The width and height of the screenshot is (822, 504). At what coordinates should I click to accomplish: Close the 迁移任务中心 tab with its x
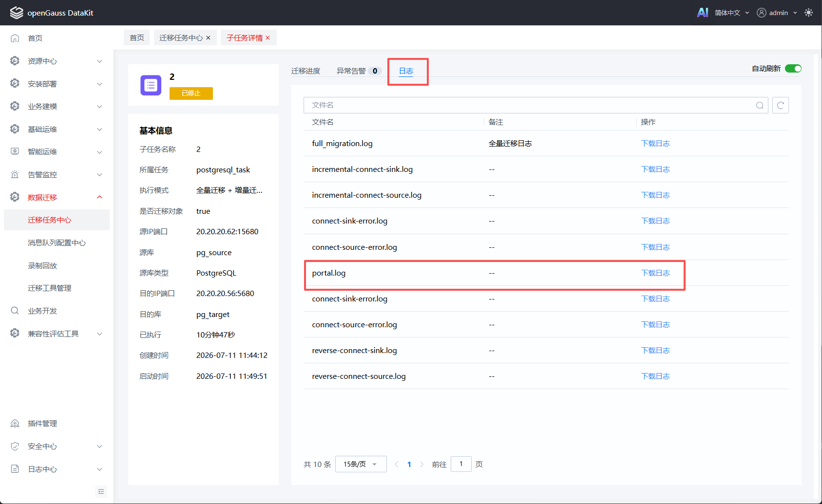click(208, 37)
